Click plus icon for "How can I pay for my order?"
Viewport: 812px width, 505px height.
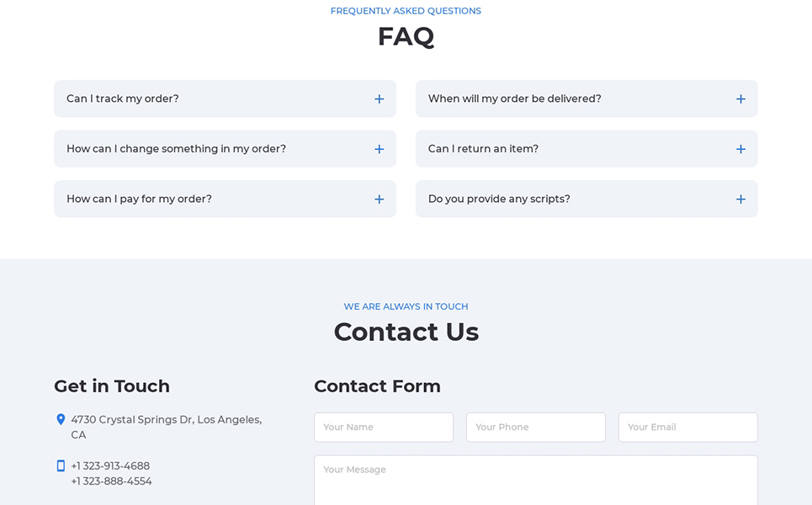(379, 199)
